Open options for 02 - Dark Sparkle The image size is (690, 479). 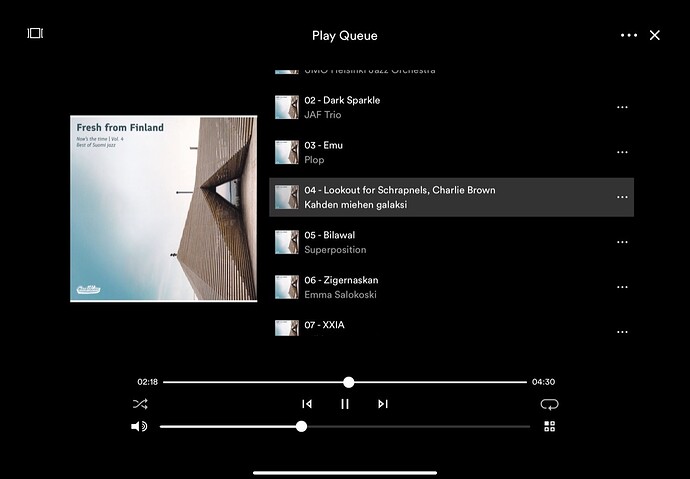point(622,107)
